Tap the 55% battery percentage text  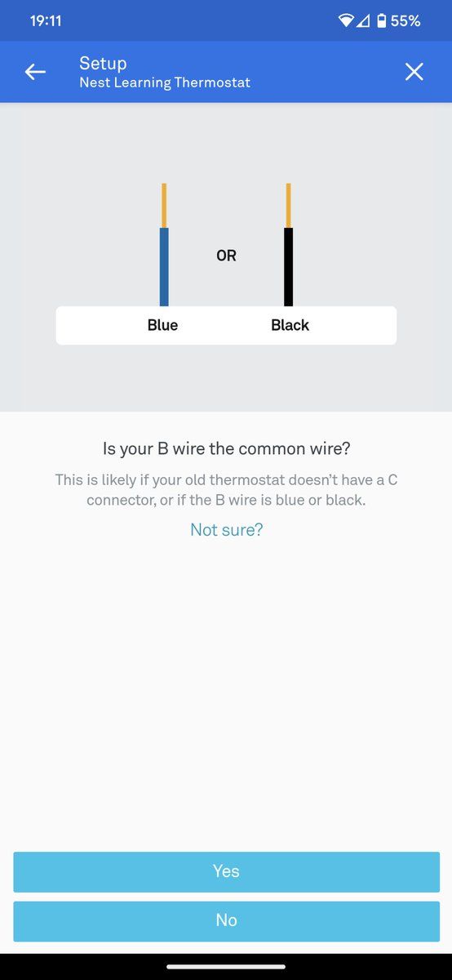[405, 21]
